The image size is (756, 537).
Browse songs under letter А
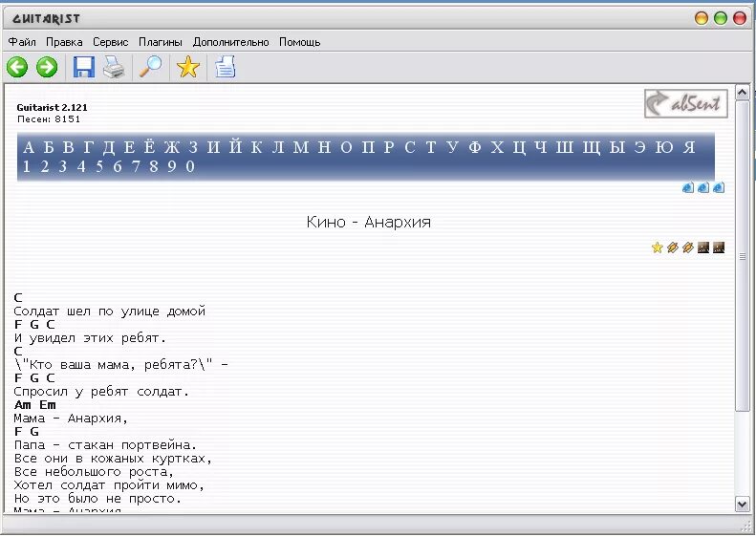pos(29,147)
